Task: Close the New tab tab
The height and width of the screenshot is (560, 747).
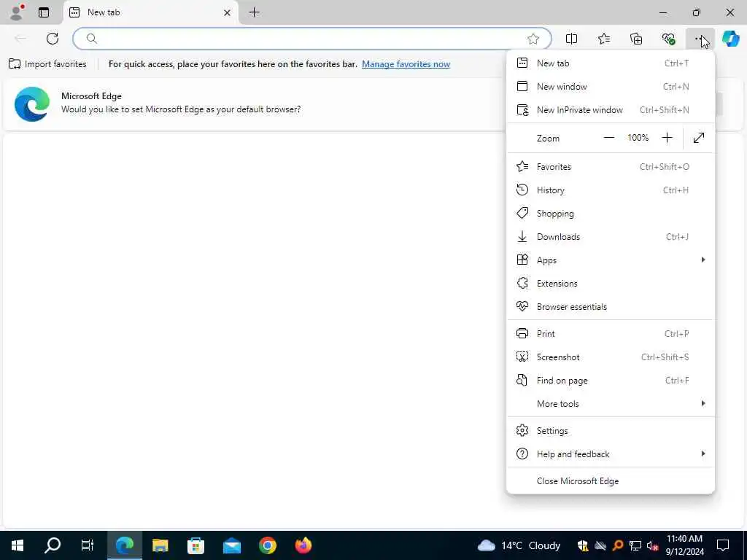Action: [x=228, y=13]
